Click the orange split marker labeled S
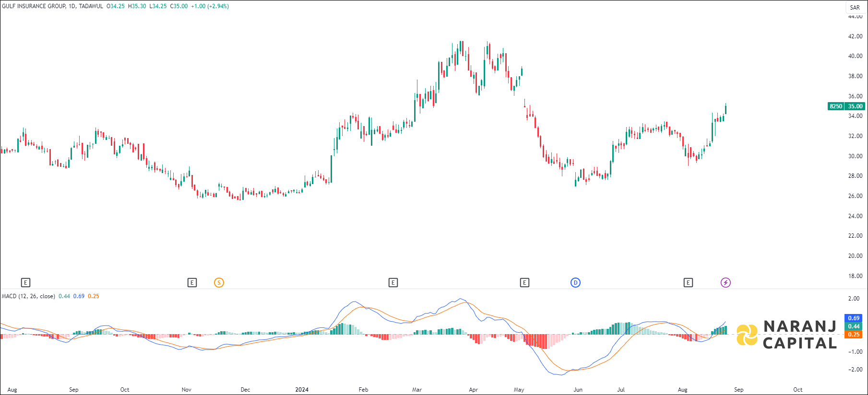 tap(219, 283)
